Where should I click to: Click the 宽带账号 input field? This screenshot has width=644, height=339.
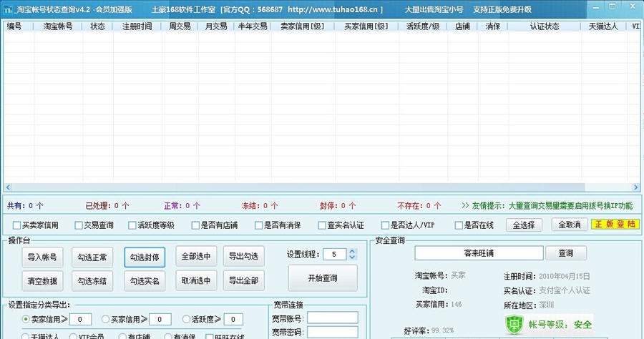[333, 318]
